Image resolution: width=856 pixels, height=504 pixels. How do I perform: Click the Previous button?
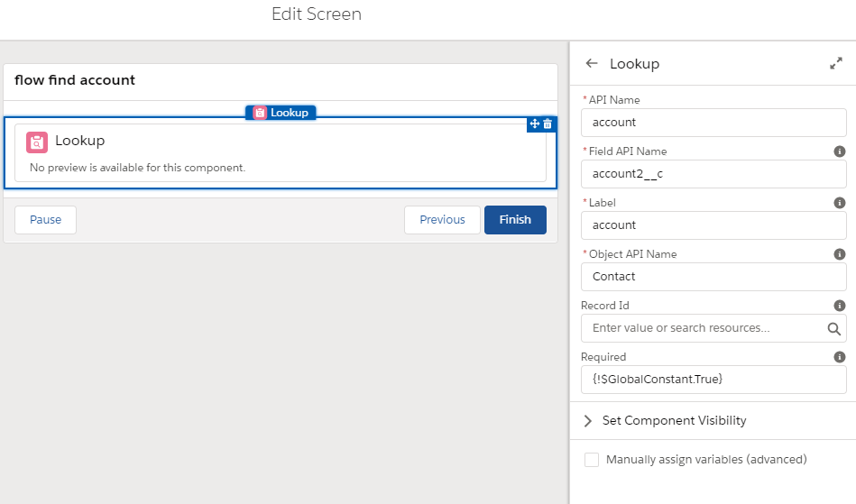(442, 220)
